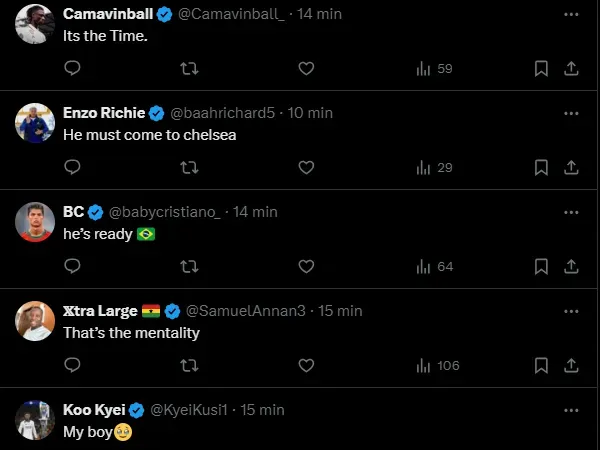Viewport: 600px width, 450px height.
Task: Reply to Xtra Large's tweet
Action: 72,366
